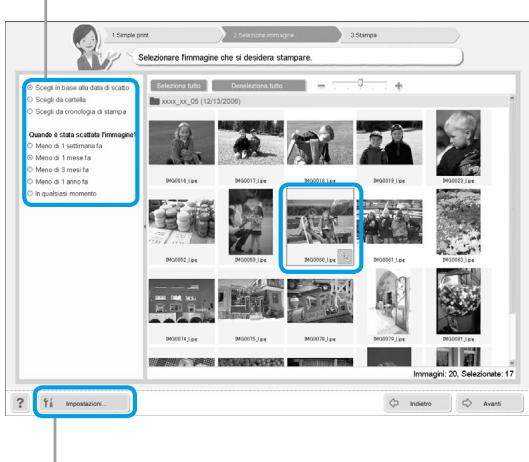Screen dimensions: 529x462
Task: Click the thumbnail size slider handle
Action: 360,82
